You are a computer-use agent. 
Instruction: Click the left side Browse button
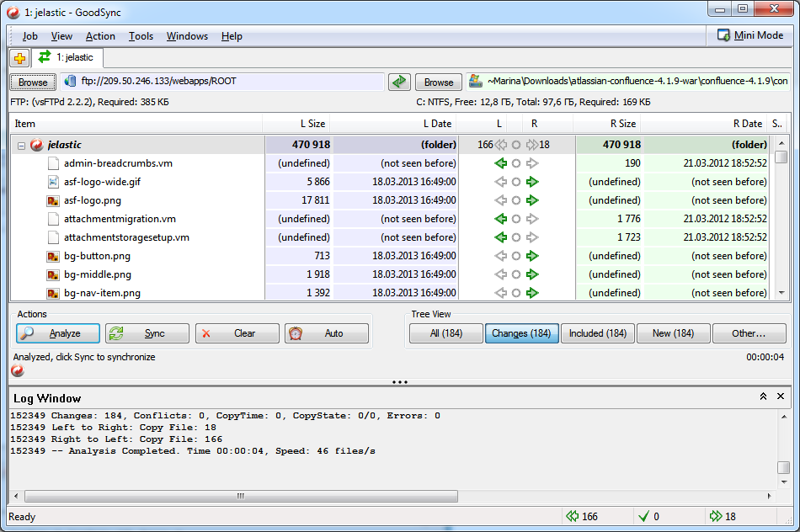tap(33, 82)
